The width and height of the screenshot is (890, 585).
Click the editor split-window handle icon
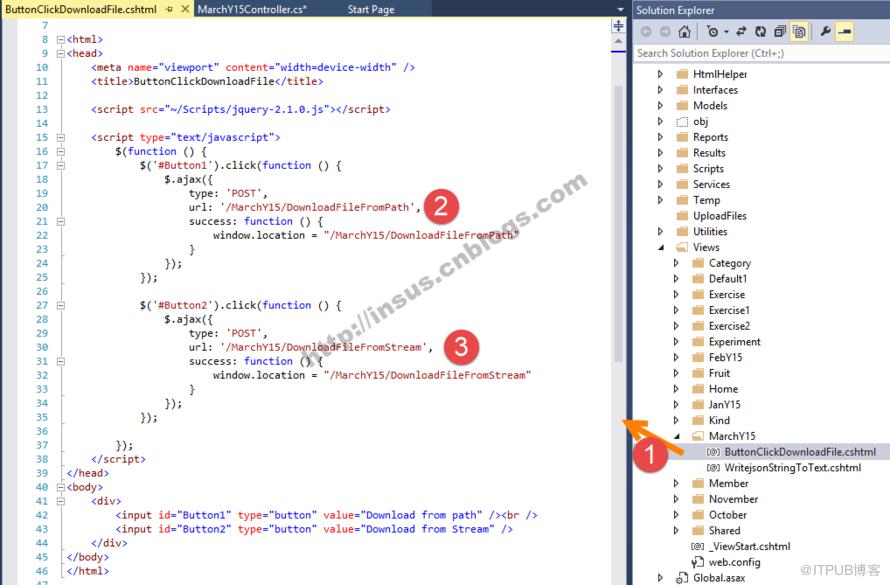click(x=619, y=26)
